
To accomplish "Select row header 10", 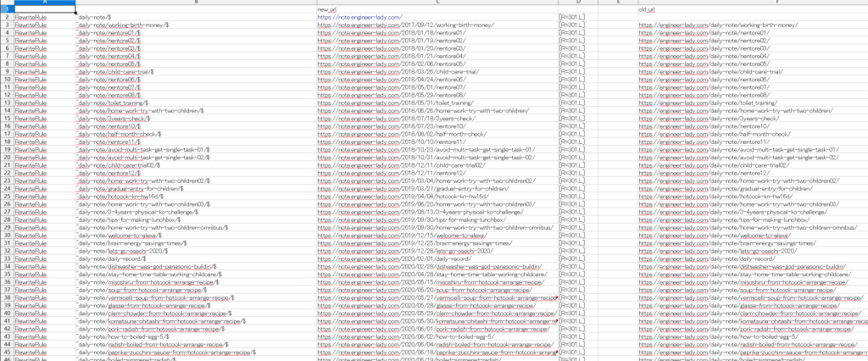I will pos(7,79).
